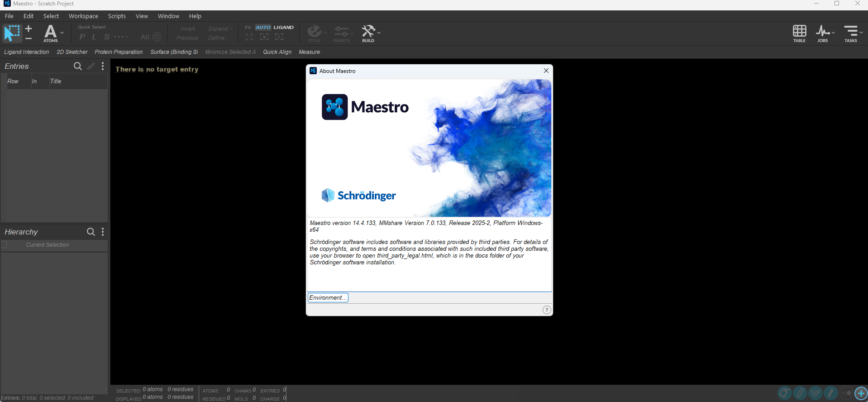The height and width of the screenshot is (402, 868).
Task: Click the measurements ruler toggle icon
Action: pos(800,393)
